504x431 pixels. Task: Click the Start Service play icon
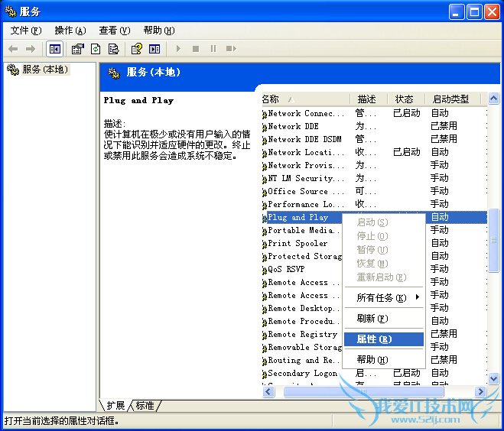[178, 49]
